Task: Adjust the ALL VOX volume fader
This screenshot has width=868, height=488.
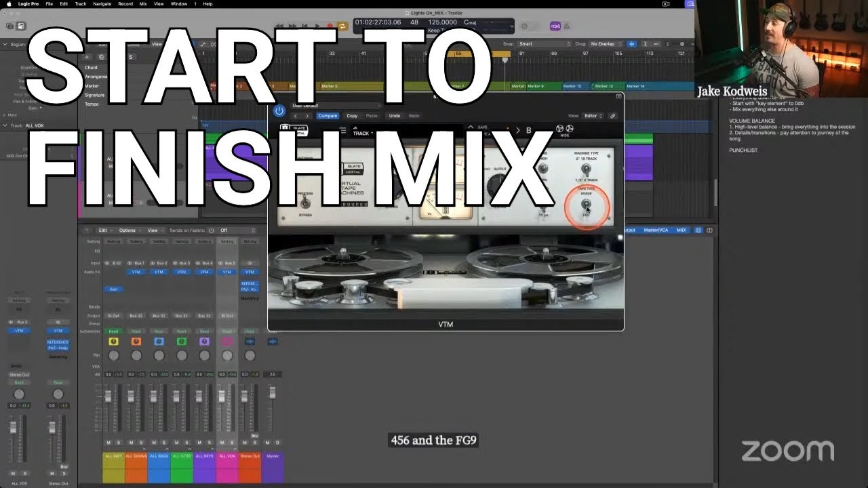Action: point(221,395)
